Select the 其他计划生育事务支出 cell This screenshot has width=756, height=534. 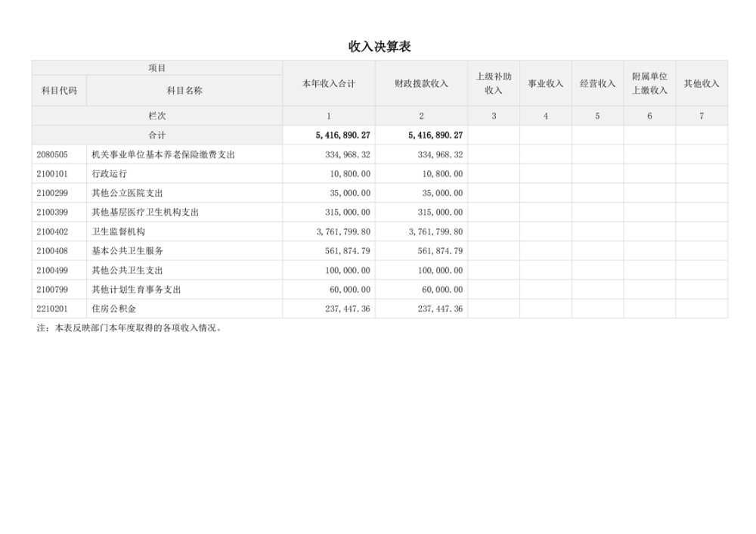pos(136,290)
